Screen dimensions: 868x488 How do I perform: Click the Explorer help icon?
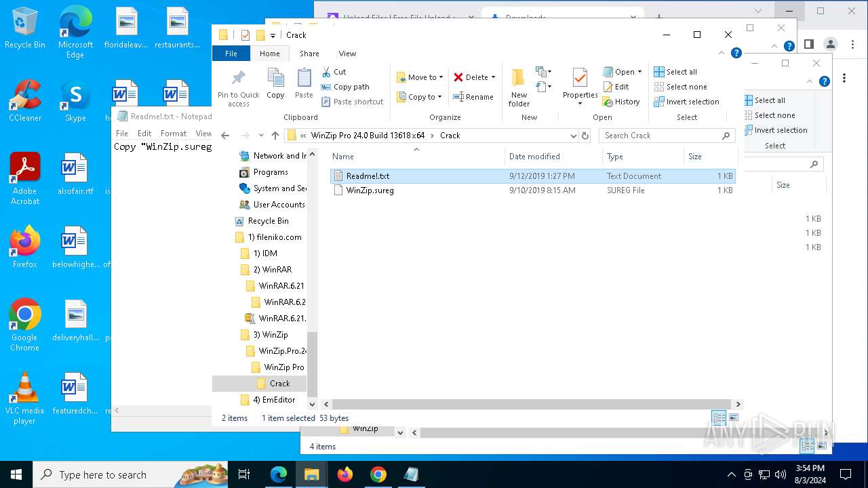[736, 53]
